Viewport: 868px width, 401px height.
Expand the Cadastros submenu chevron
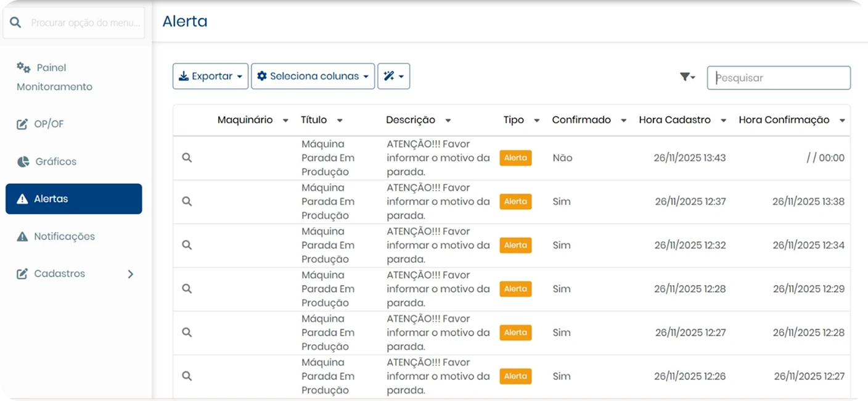pos(130,274)
